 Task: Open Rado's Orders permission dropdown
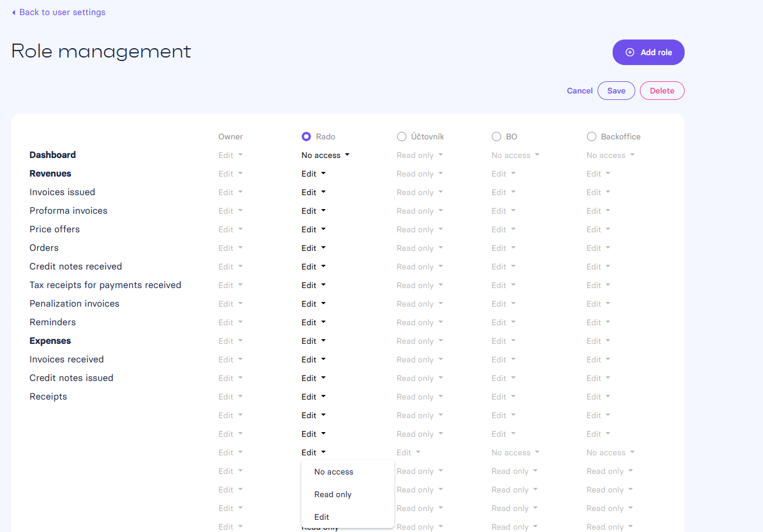click(314, 248)
